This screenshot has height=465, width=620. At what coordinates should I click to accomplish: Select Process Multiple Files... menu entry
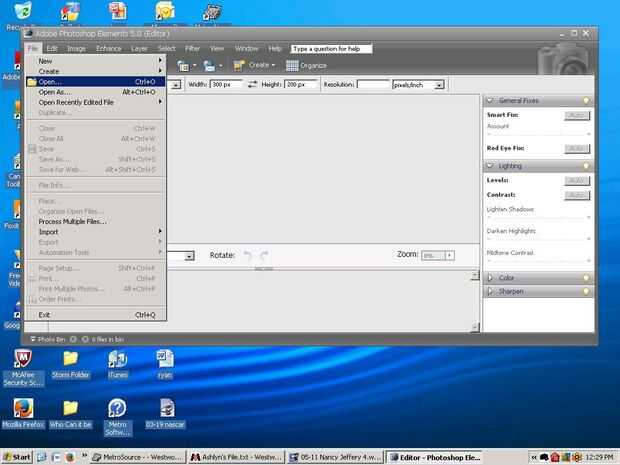[x=96, y=221]
